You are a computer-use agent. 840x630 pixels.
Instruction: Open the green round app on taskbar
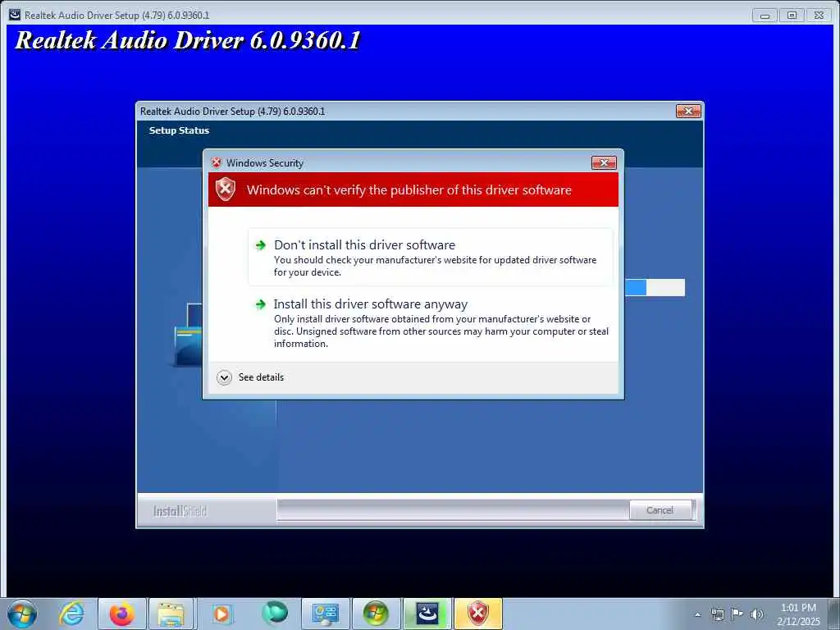pos(274,613)
